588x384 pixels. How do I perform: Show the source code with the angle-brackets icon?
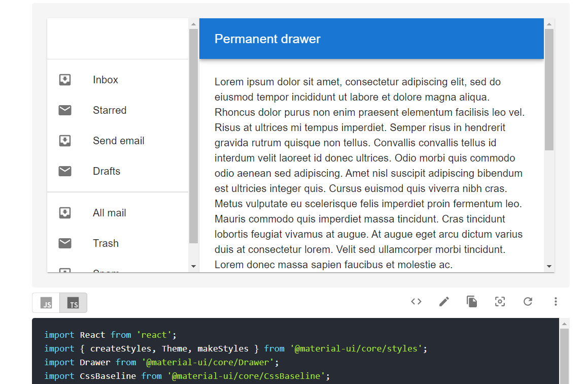point(416,302)
